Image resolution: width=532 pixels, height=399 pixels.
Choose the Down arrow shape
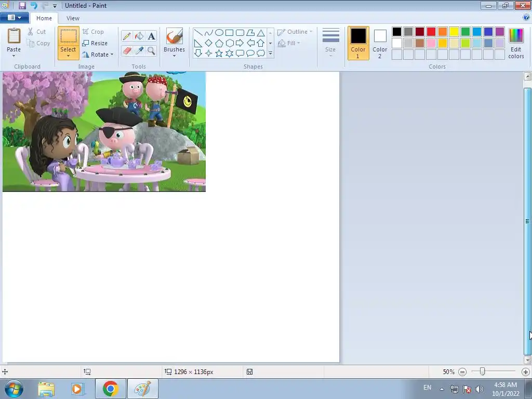pyautogui.click(x=198, y=54)
